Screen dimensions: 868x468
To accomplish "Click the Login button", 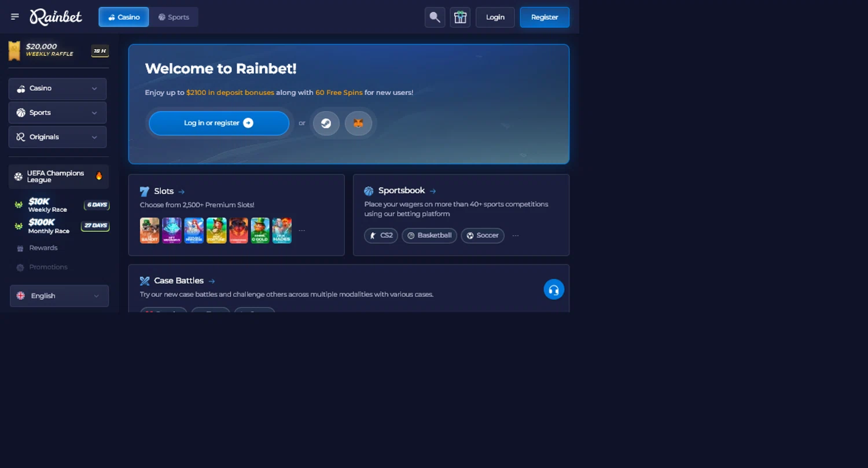I will pos(495,17).
